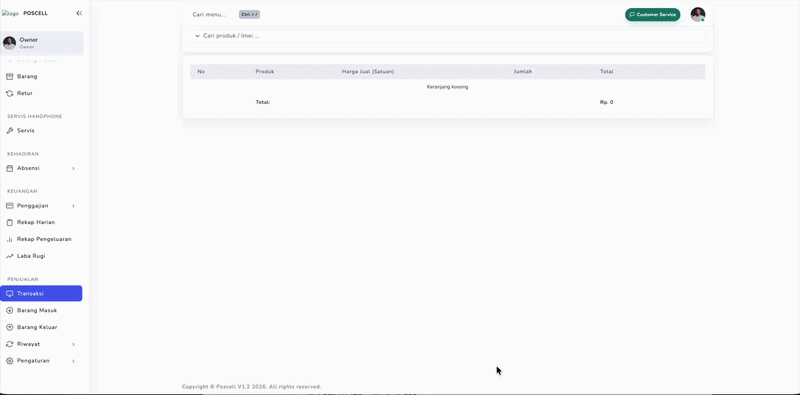Expand the Pengaturan submenu chevron
The height and width of the screenshot is (395, 800).
coord(73,361)
